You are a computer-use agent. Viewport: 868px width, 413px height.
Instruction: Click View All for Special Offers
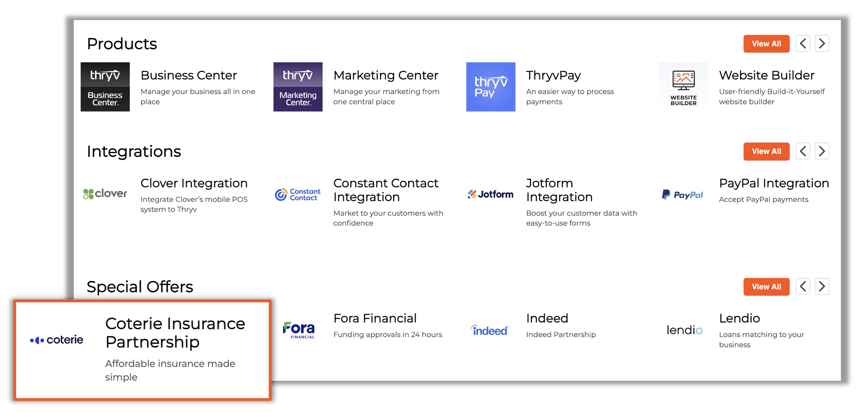(x=766, y=287)
